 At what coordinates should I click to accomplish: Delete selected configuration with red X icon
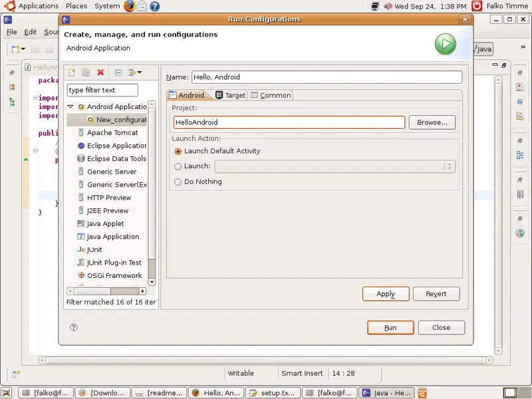tap(100, 72)
